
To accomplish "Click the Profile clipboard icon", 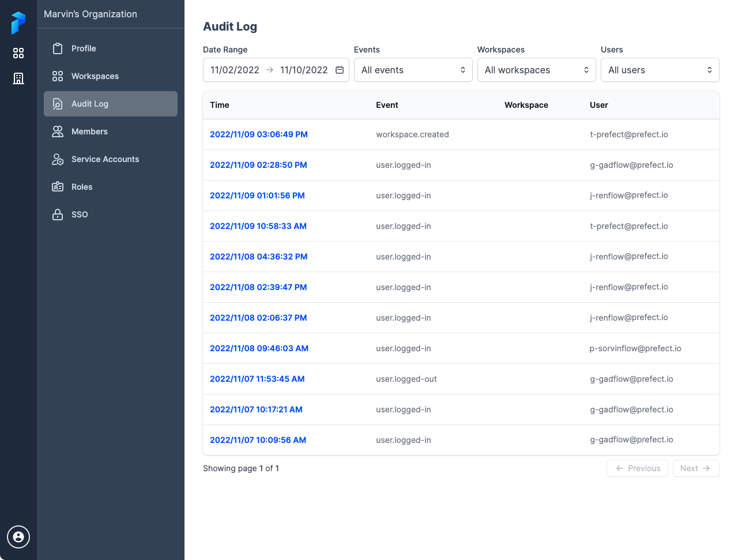I will [x=58, y=48].
